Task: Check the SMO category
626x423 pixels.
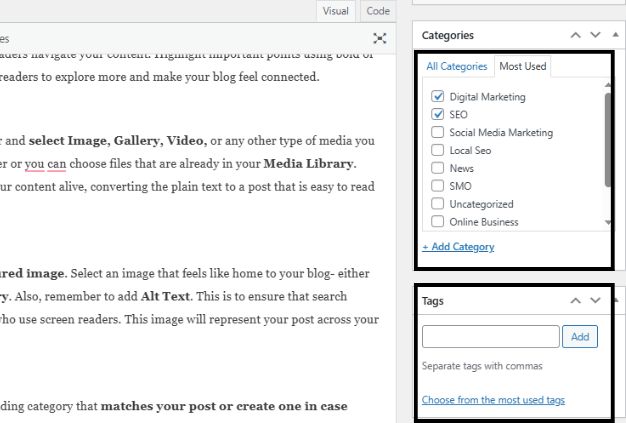Action: [x=438, y=186]
